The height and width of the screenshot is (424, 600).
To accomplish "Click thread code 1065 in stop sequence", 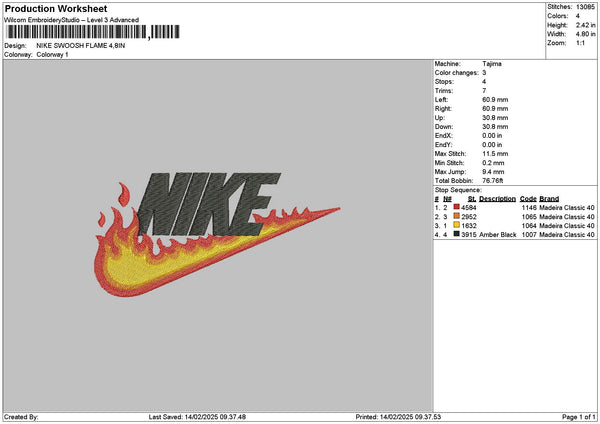I will [529, 217].
